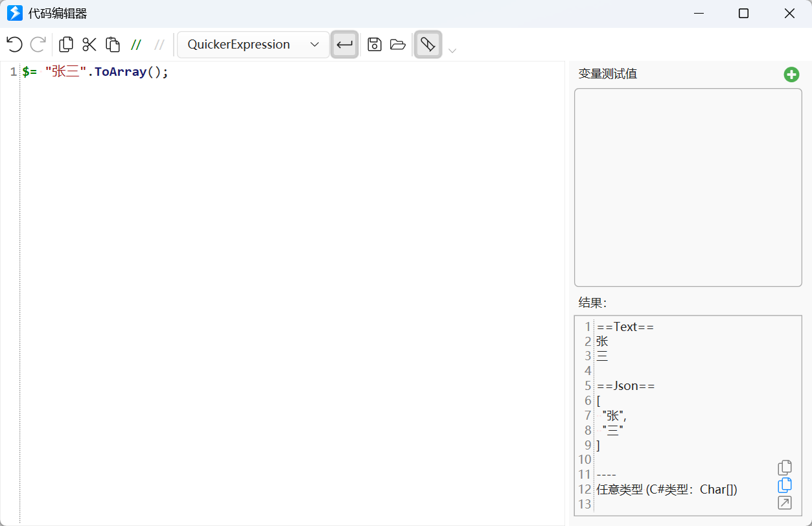The width and height of the screenshot is (812, 526).
Task: Click the redo arrow in toolbar
Action: click(x=38, y=45)
